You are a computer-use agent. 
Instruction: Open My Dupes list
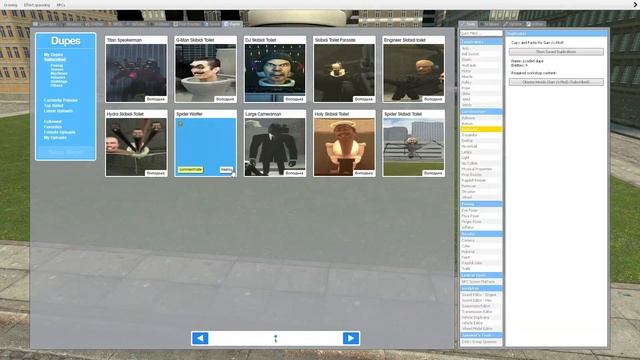(x=53, y=55)
